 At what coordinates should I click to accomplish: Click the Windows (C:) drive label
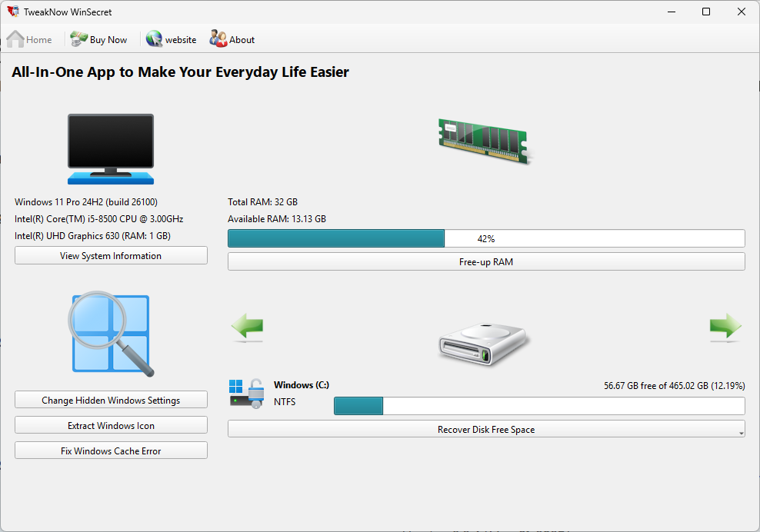302,384
